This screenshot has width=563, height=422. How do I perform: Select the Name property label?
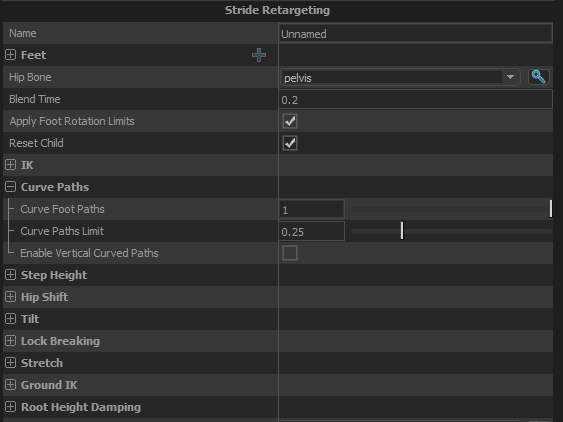pyautogui.click(x=23, y=33)
